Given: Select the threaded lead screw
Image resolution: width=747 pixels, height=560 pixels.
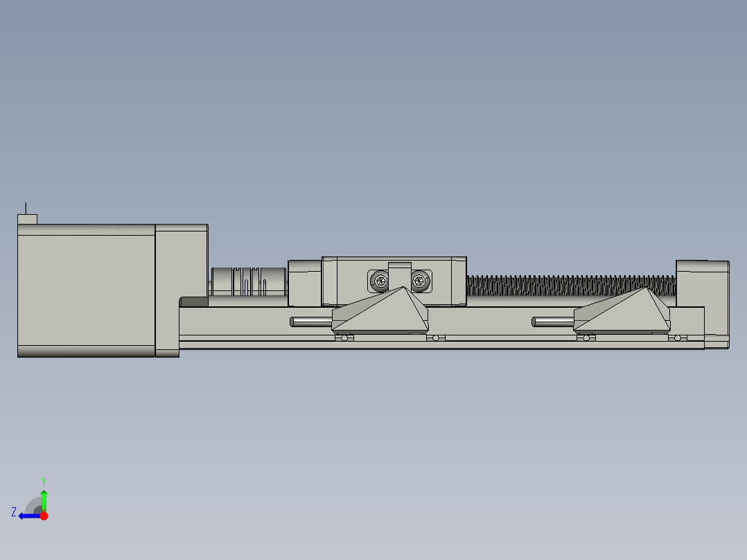Looking at the screenshot, I should [571, 286].
